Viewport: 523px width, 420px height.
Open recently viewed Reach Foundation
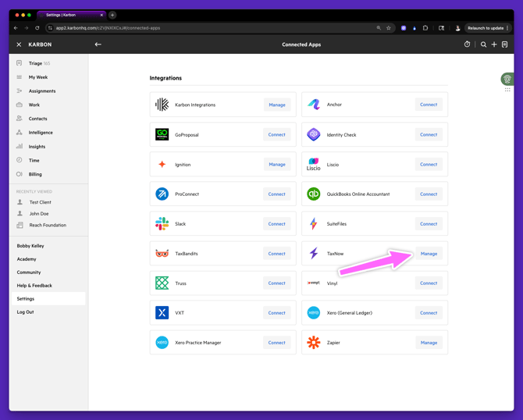tap(48, 225)
